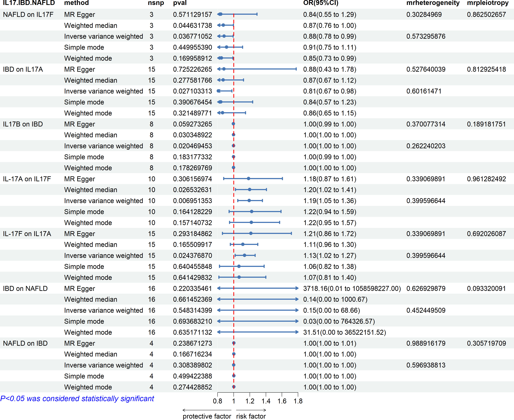Viewport: 514px width, 420px height.
Task: Click odds ratio 1.13(1.02 to 1.27)
Action: (330, 256)
